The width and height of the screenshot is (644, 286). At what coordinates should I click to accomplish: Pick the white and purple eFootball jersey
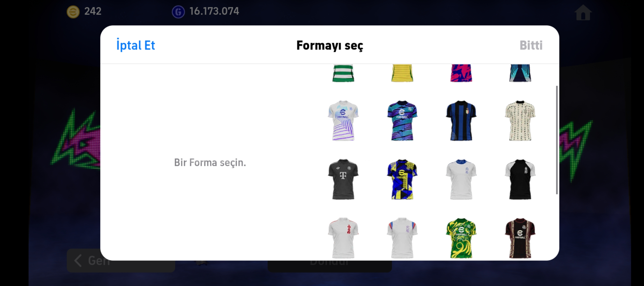[x=343, y=120]
